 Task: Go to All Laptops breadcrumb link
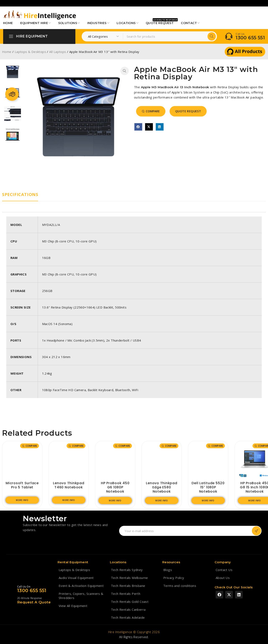point(58,52)
